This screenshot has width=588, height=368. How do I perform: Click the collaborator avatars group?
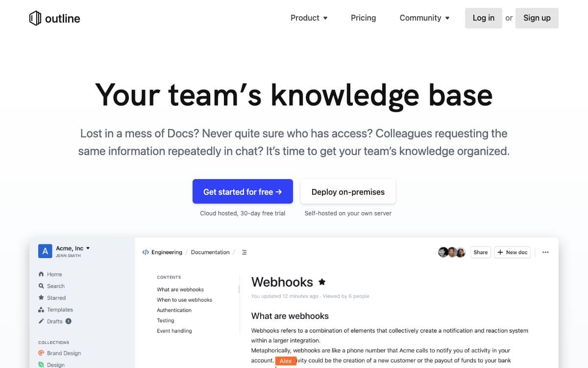pyautogui.click(x=451, y=252)
